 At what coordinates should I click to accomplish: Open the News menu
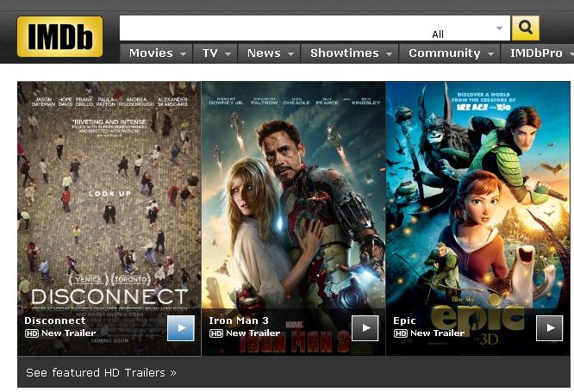pyautogui.click(x=269, y=53)
